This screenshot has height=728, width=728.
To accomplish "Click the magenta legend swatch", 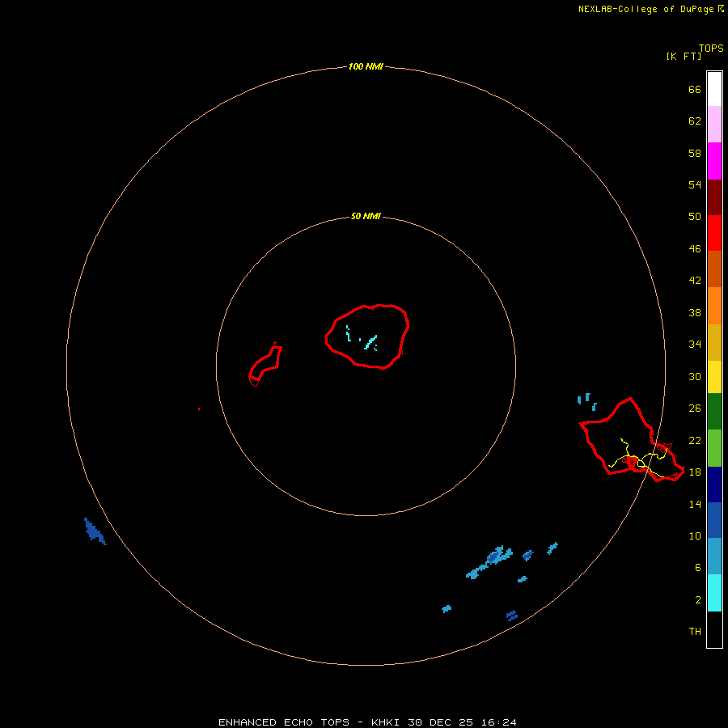I will tap(714, 161).
